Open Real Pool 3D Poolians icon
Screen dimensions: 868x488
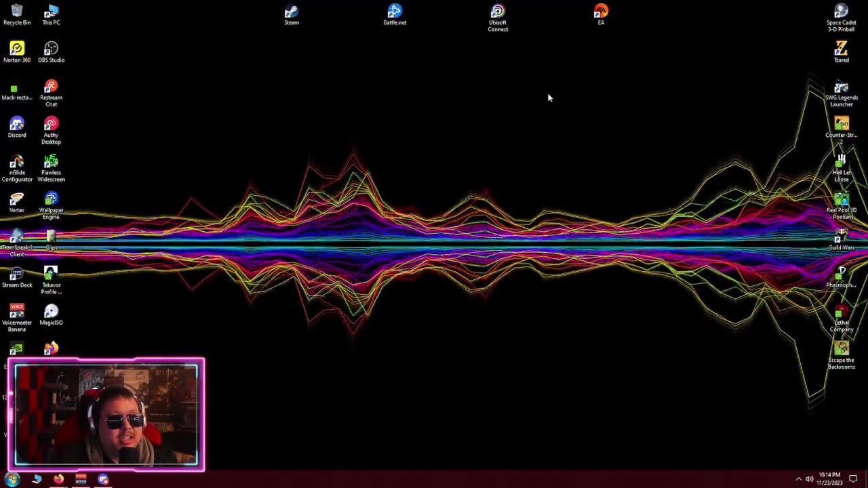click(x=841, y=205)
